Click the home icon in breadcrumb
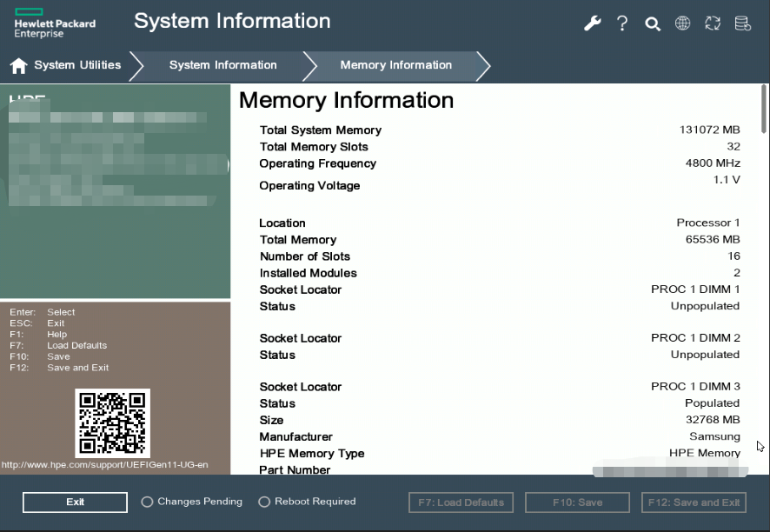 (x=18, y=66)
